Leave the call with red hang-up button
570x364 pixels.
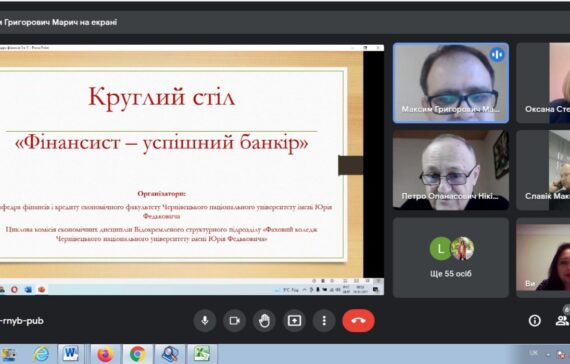tap(358, 320)
